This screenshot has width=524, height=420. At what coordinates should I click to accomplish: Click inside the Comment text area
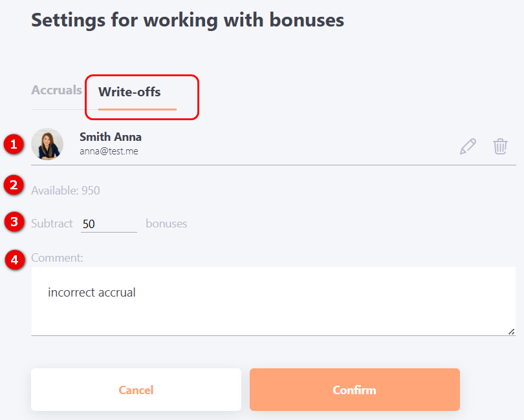click(274, 301)
